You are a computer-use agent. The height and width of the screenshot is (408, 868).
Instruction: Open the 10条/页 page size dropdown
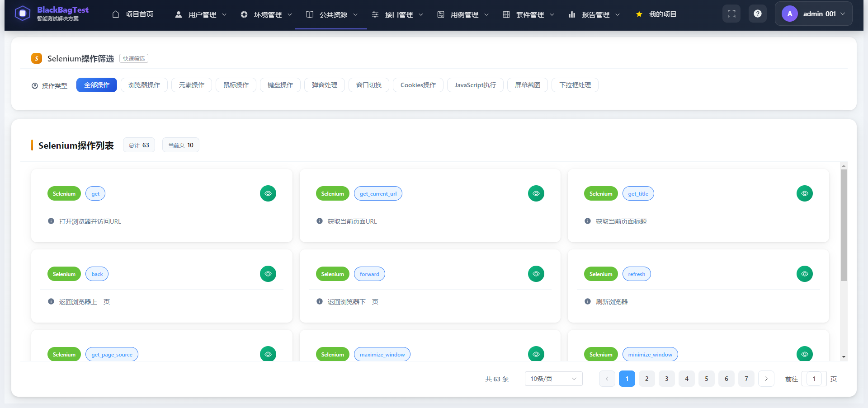pyautogui.click(x=553, y=379)
